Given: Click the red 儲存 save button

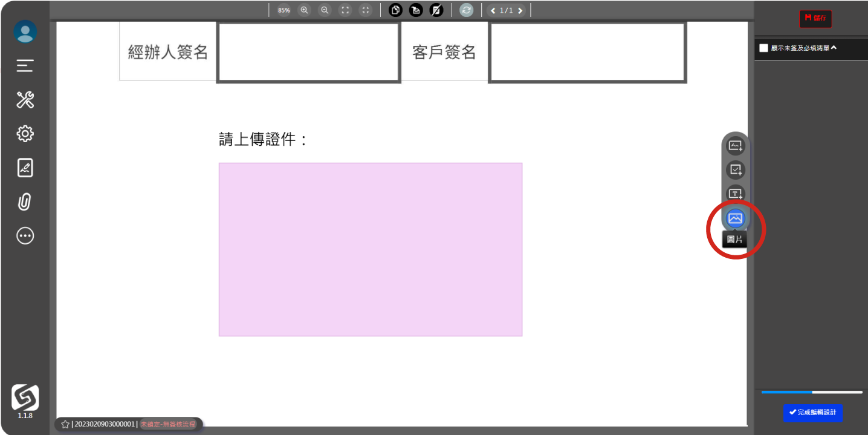Looking at the screenshot, I should (815, 19).
